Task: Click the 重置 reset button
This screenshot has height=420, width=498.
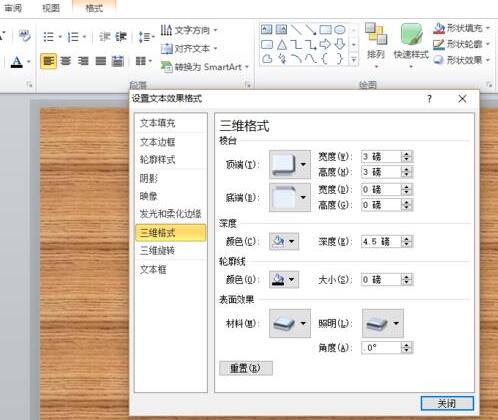Action: (x=246, y=368)
